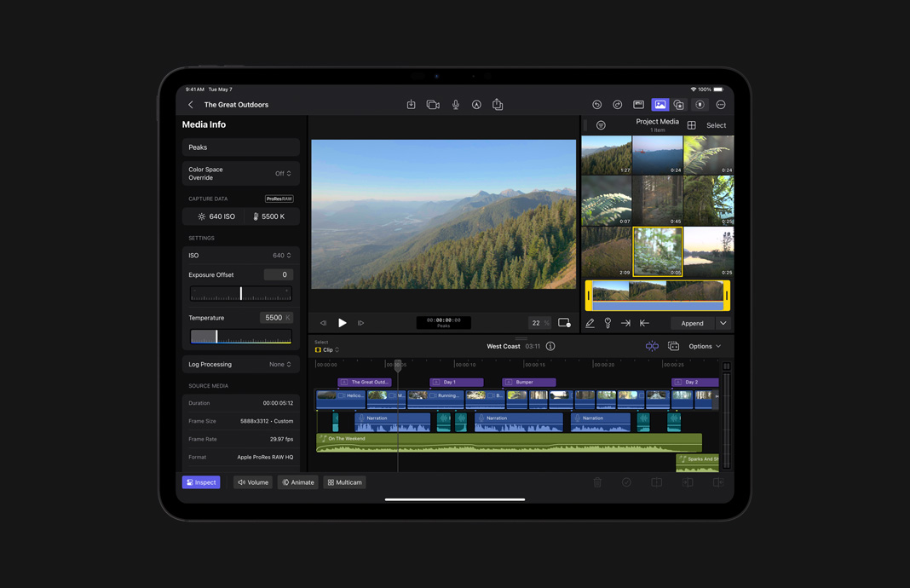Toggle the Volume controls panel
The height and width of the screenshot is (588, 910).
(x=252, y=481)
